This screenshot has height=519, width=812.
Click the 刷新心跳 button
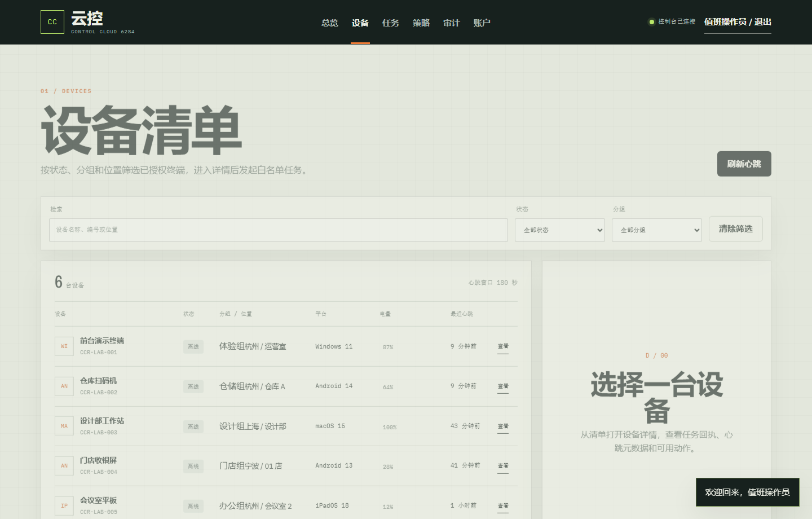744,164
